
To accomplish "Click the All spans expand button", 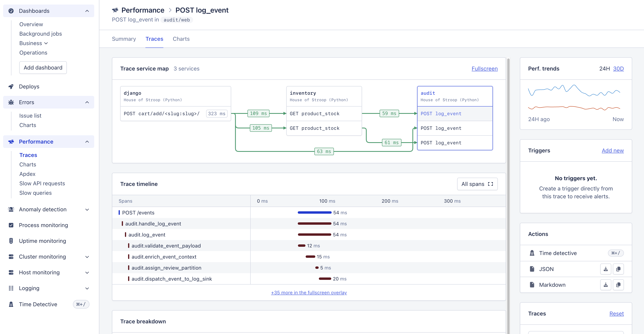I will (x=477, y=184).
